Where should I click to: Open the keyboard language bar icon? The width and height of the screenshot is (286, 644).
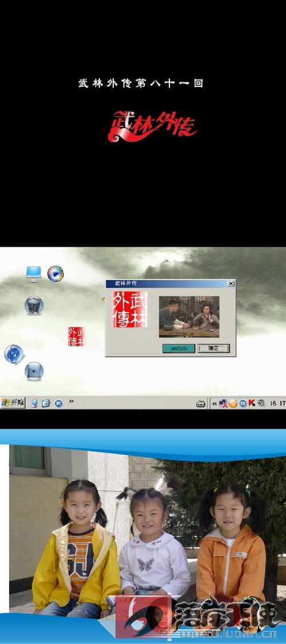tap(201, 404)
